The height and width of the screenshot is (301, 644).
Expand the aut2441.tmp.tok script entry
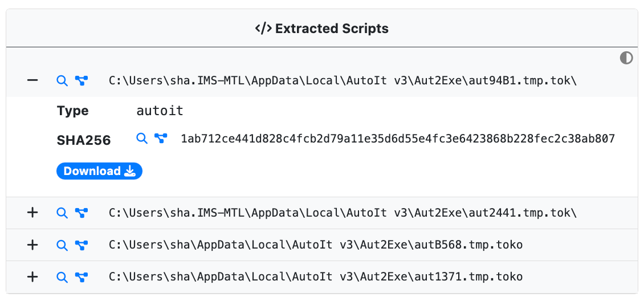pos(33,213)
